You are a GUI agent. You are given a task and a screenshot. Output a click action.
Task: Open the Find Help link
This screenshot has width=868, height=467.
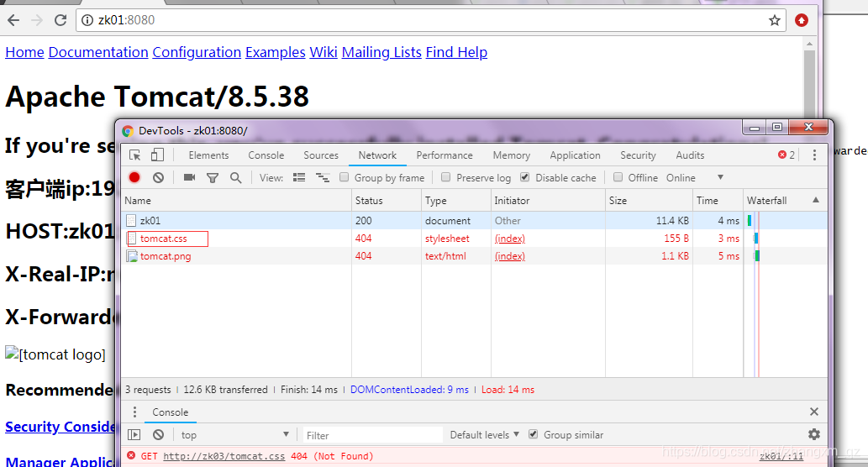tap(457, 52)
